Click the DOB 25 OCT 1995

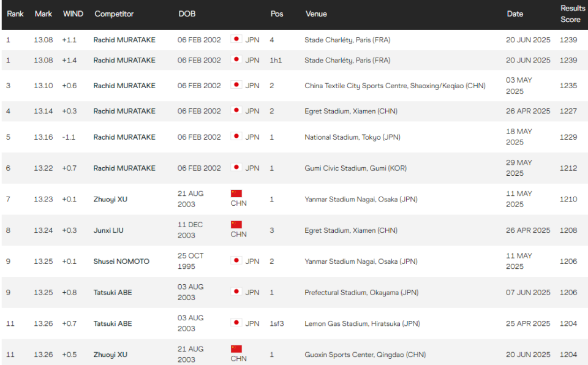190,261
